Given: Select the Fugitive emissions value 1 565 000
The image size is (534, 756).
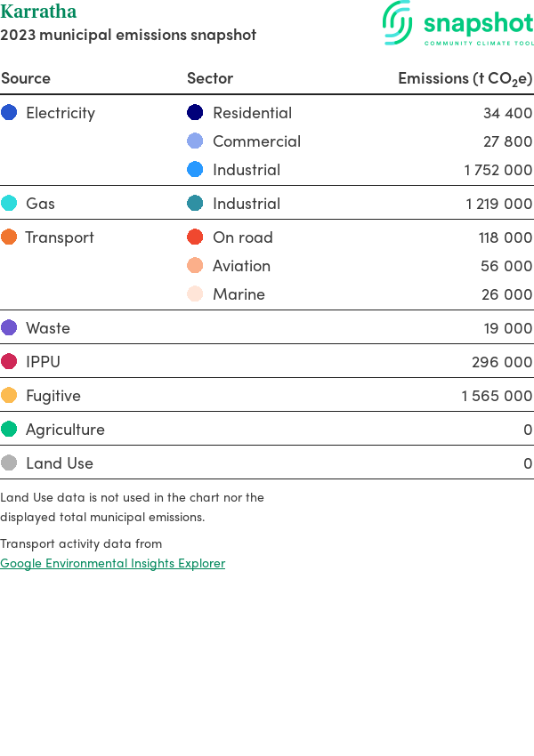Looking at the screenshot, I should coord(497,396).
